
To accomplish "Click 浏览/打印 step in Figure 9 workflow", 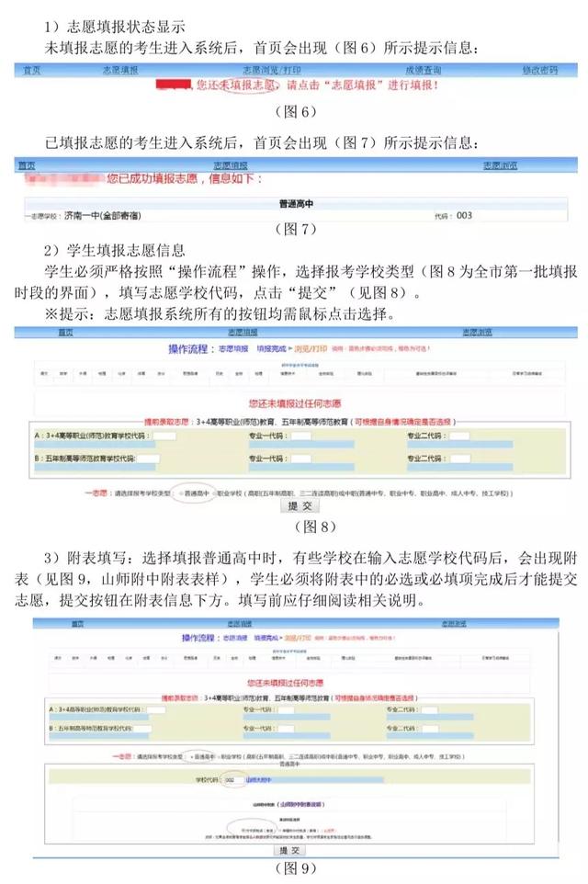I will pyautogui.click(x=298, y=638).
